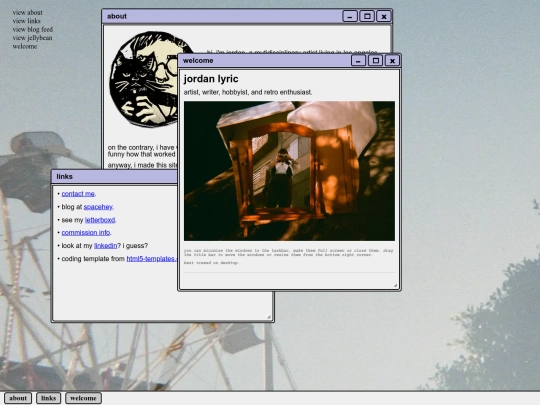540x405 pixels.
Task: Close the welcome window
Action: pyautogui.click(x=392, y=61)
